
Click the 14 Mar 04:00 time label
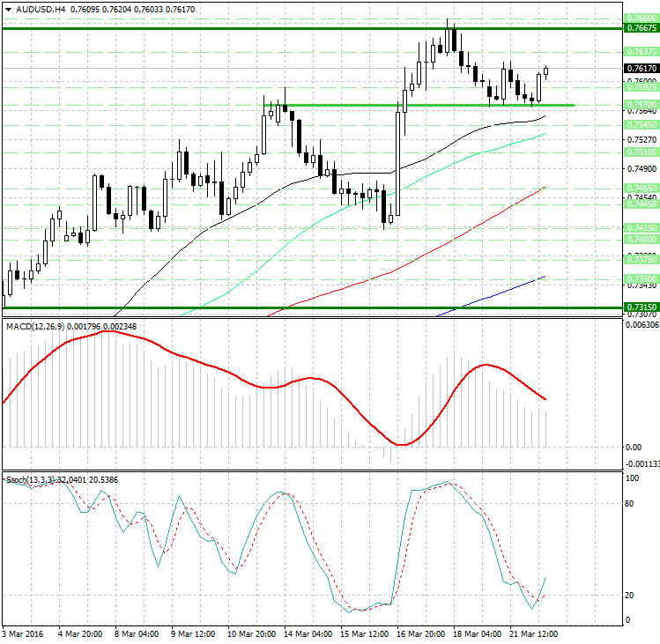click(x=308, y=634)
